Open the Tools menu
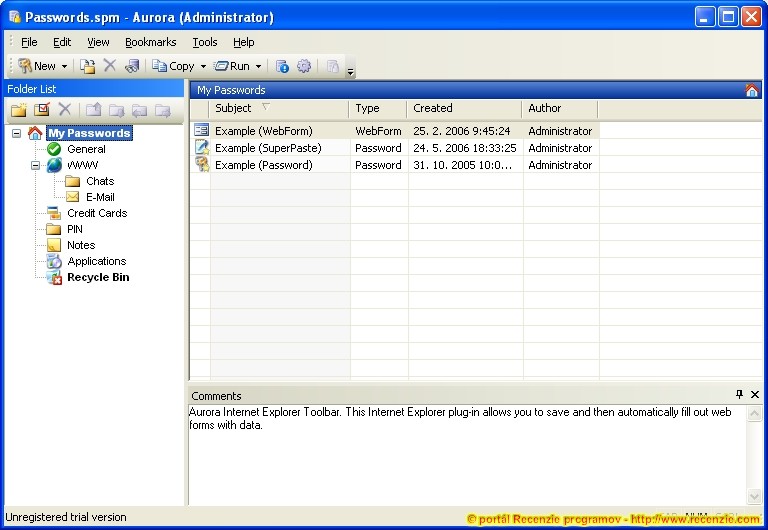 pos(204,42)
